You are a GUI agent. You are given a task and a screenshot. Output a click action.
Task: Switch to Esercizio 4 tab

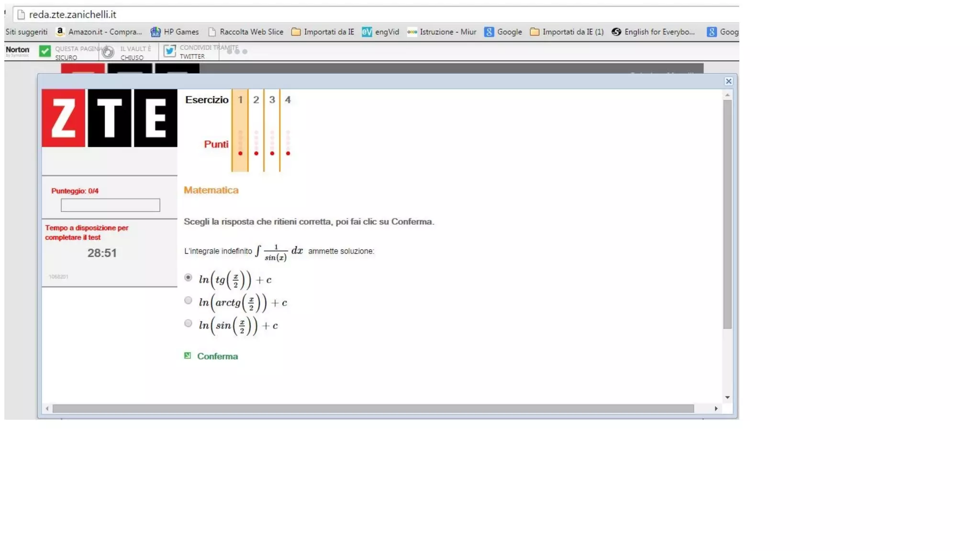[x=288, y=99]
